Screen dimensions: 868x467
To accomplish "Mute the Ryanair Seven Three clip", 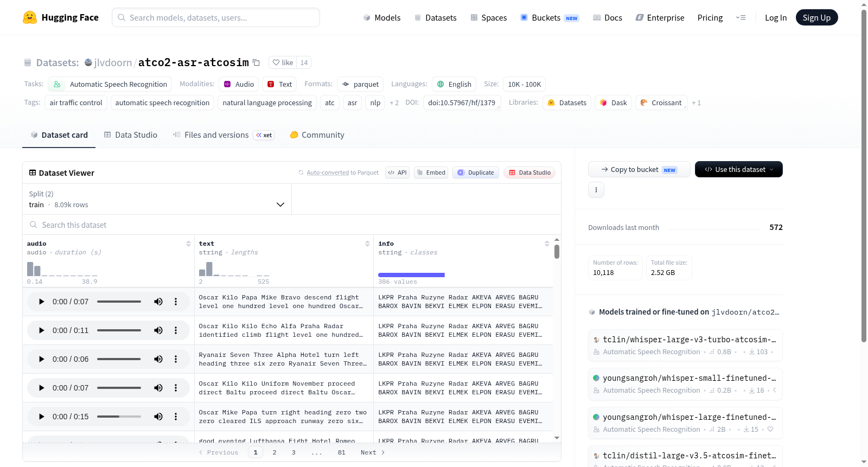I will pyautogui.click(x=158, y=359).
